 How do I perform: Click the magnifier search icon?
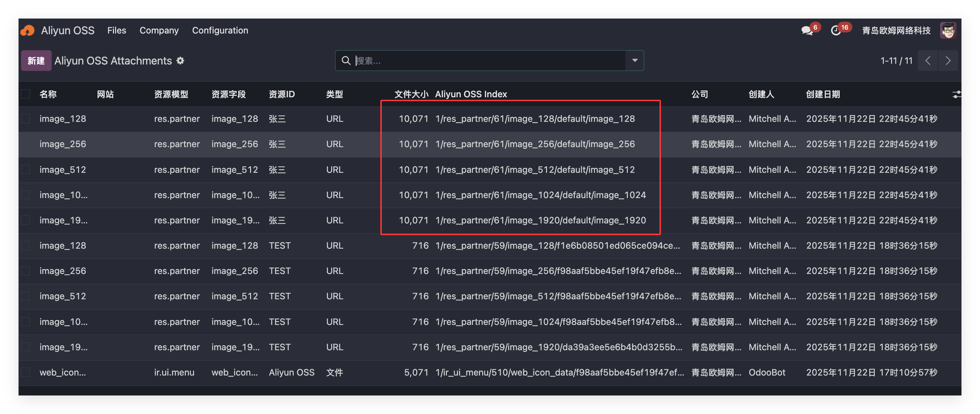345,61
